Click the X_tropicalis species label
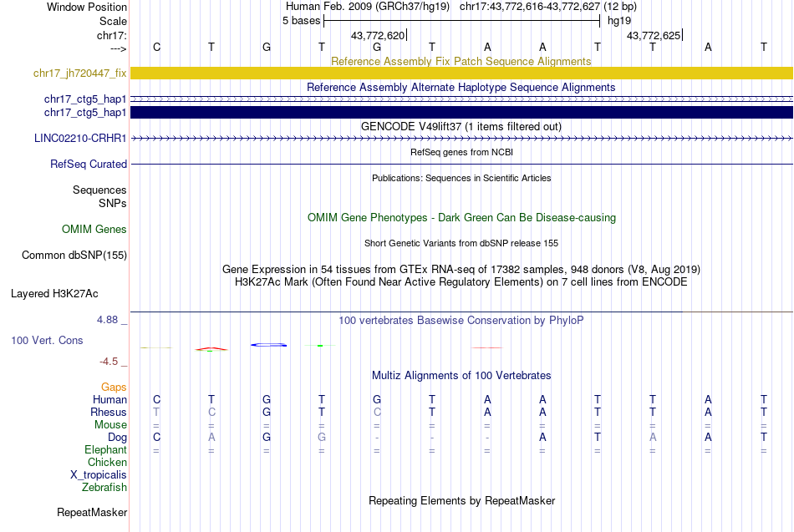 click(99, 475)
